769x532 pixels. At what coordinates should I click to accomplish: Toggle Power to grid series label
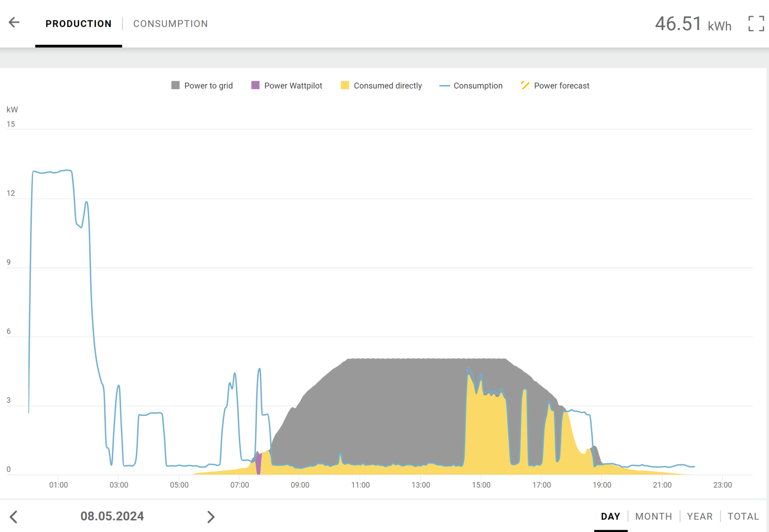point(208,86)
